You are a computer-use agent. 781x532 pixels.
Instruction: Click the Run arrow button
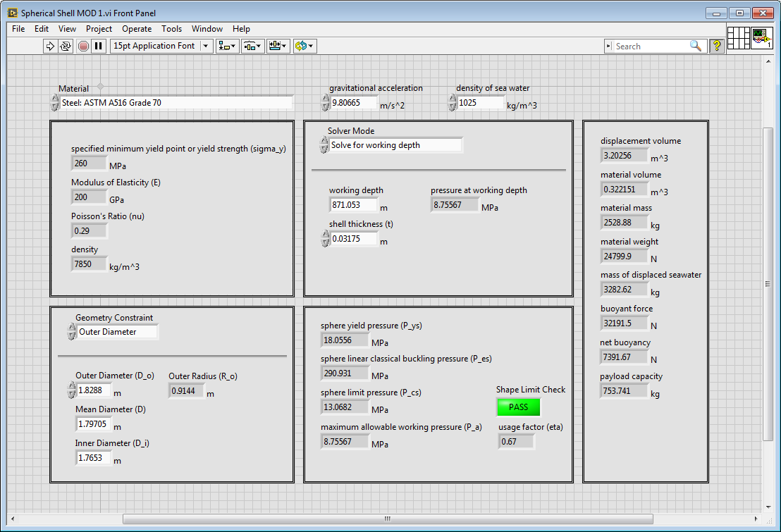(x=50, y=46)
